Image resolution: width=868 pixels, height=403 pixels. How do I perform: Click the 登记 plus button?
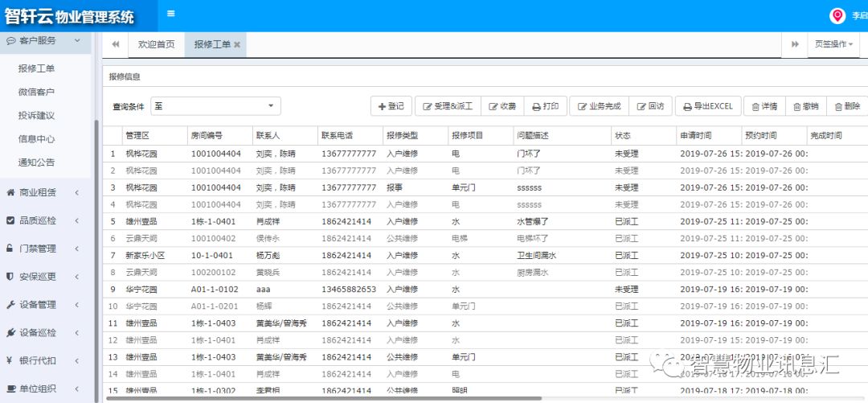pyautogui.click(x=391, y=106)
